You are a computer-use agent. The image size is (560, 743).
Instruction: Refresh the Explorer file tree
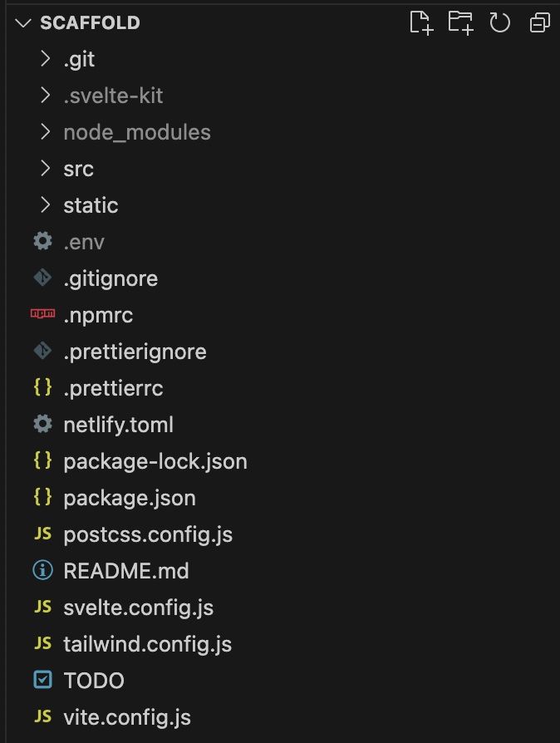(500, 22)
